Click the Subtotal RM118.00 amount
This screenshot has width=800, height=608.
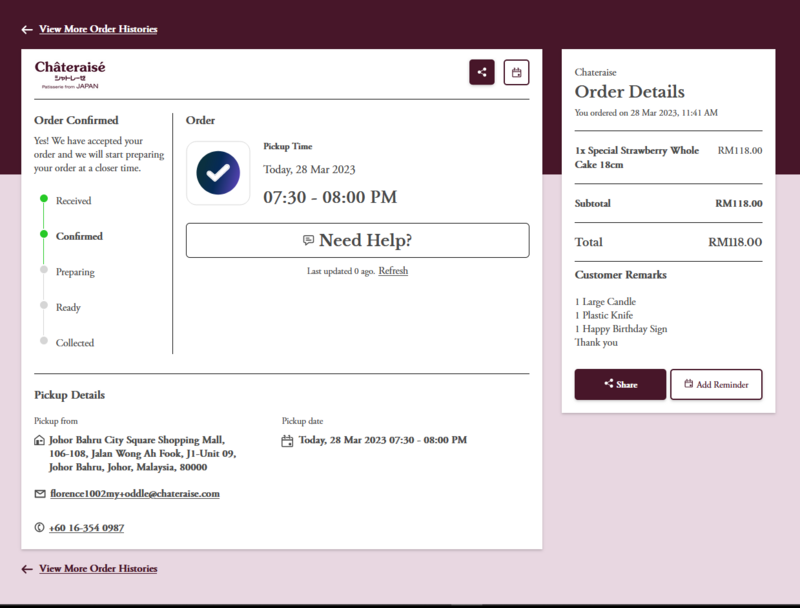pos(739,204)
